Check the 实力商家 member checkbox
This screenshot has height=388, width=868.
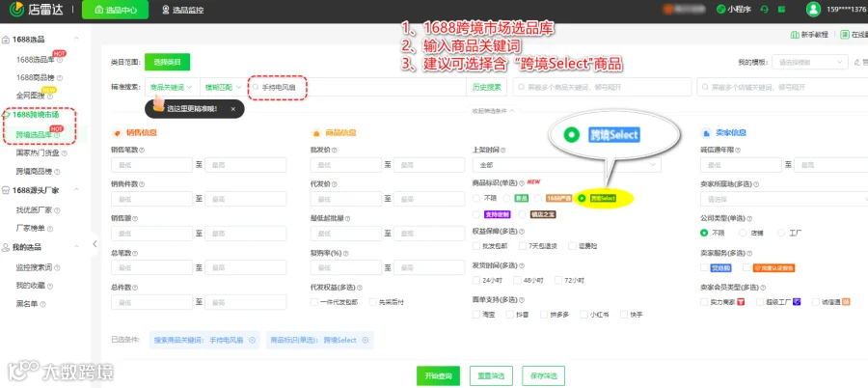[704, 302]
